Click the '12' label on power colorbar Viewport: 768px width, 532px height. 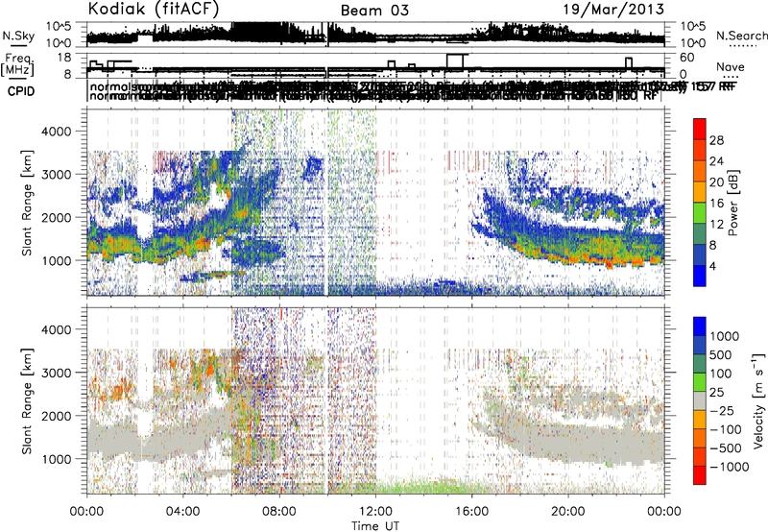click(x=716, y=225)
